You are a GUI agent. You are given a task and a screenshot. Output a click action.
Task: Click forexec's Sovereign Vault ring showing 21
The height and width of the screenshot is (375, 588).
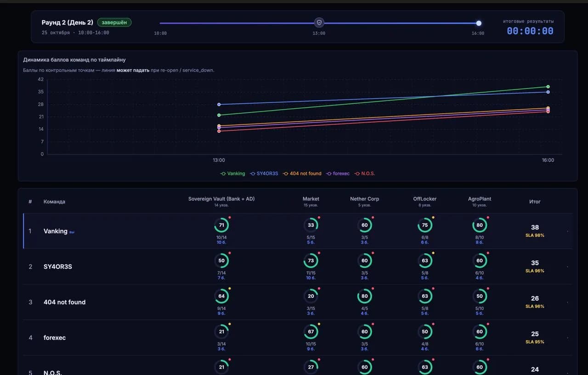click(x=221, y=331)
